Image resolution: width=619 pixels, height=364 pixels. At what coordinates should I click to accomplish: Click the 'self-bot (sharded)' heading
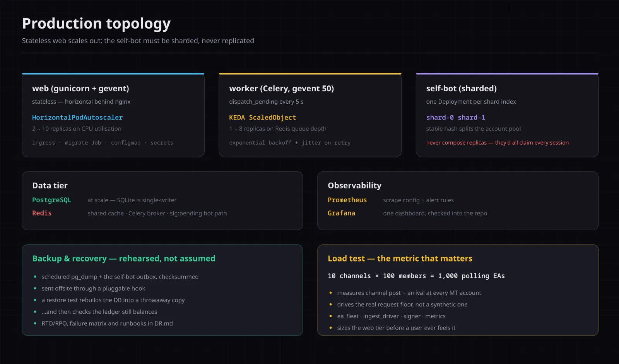click(x=461, y=89)
